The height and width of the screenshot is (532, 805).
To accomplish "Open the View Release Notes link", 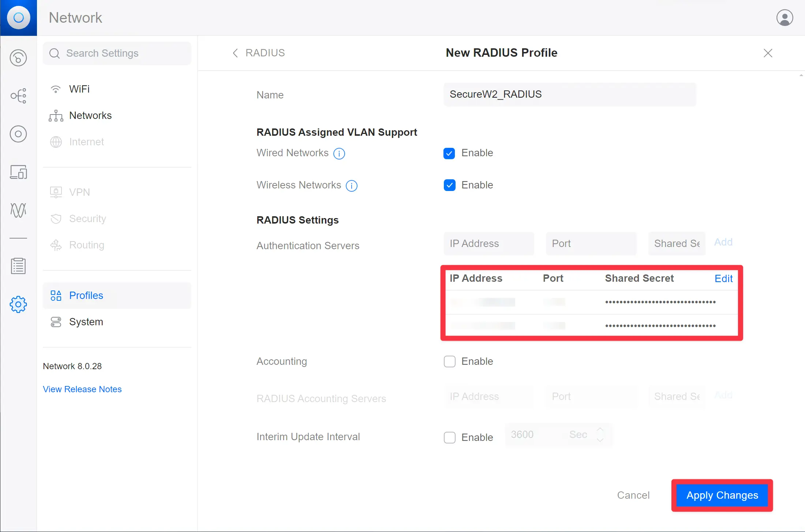I will [x=82, y=389].
